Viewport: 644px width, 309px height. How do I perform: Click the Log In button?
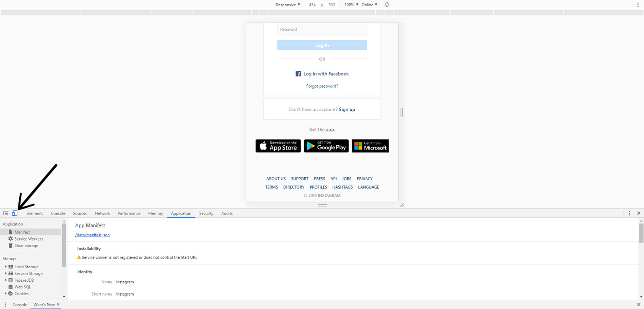click(322, 45)
